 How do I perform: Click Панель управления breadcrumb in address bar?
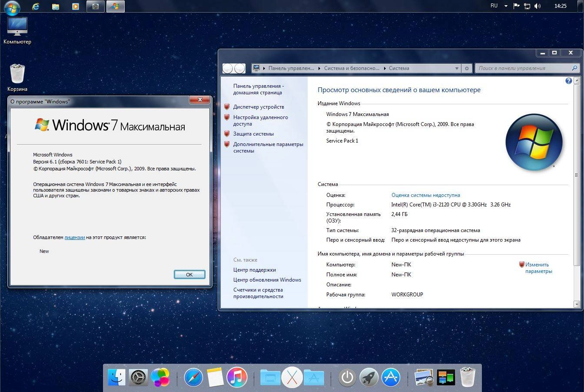pyautogui.click(x=291, y=68)
